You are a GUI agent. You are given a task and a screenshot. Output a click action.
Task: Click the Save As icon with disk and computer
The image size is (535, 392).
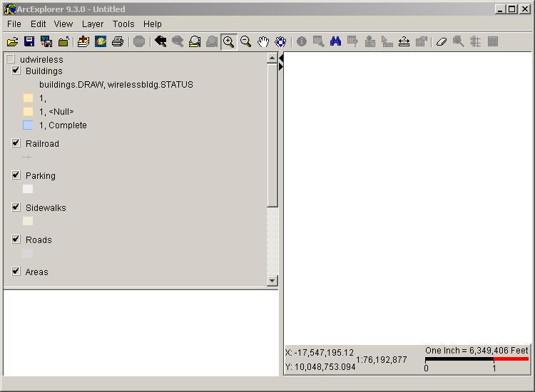[46, 42]
